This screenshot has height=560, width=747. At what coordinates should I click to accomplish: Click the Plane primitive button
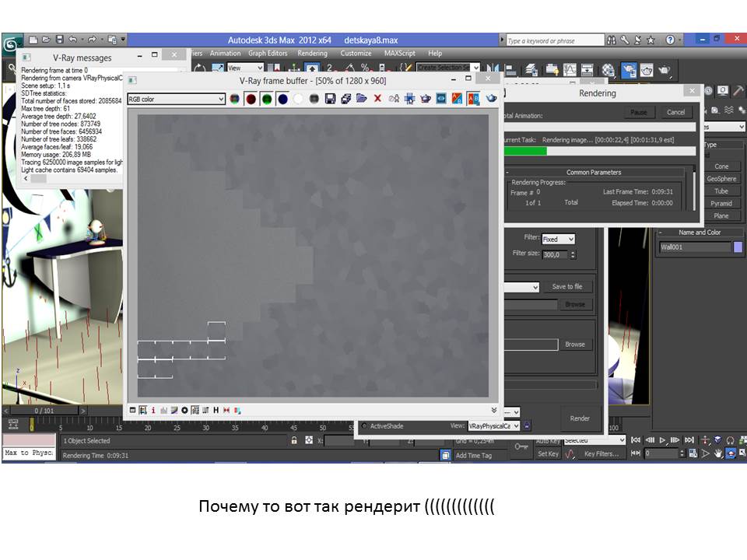pyautogui.click(x=721, y=215)
